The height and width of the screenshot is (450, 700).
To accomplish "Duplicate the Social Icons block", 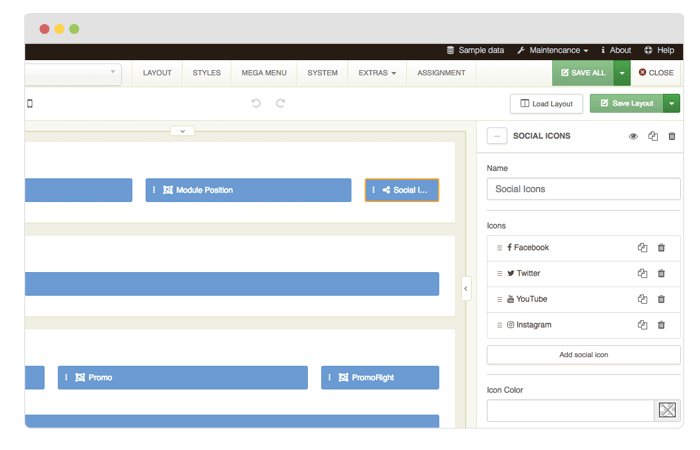I will tap(653, 136).
